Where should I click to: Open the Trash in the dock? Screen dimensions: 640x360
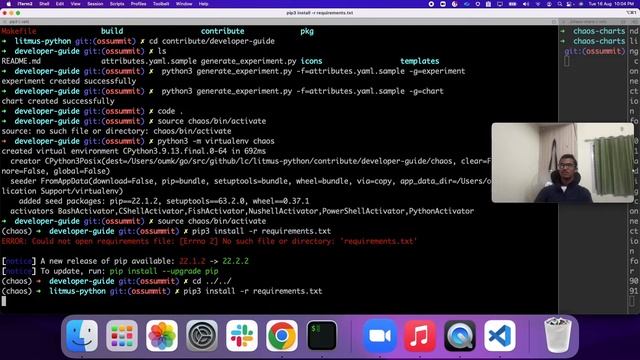click(558, 336)
